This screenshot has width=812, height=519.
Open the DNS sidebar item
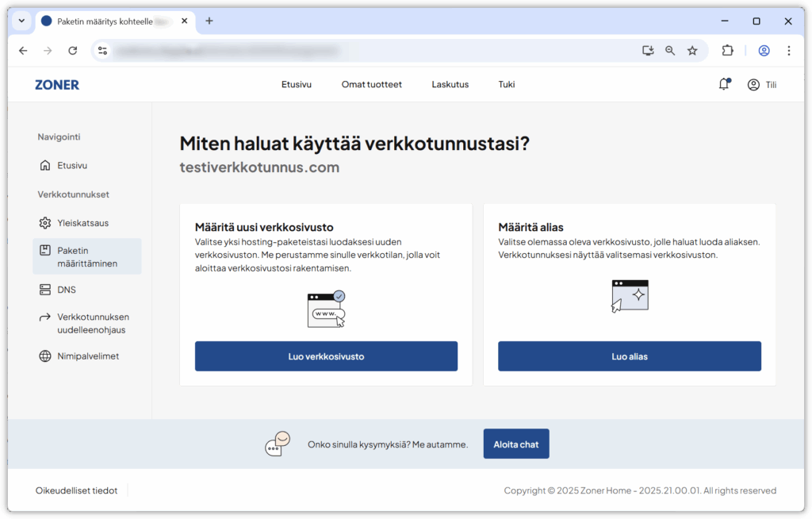coord(67,290)
